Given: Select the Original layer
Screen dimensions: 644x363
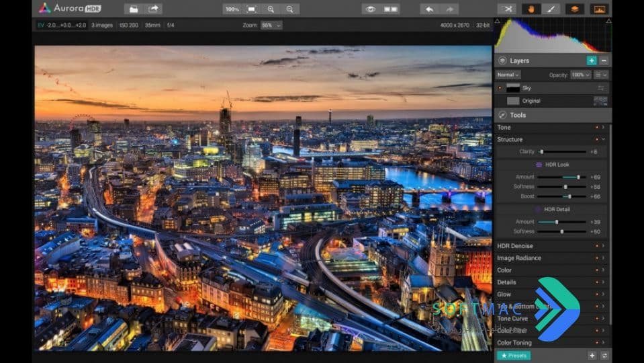Looking at the screenshot, I should pos(553,101).
